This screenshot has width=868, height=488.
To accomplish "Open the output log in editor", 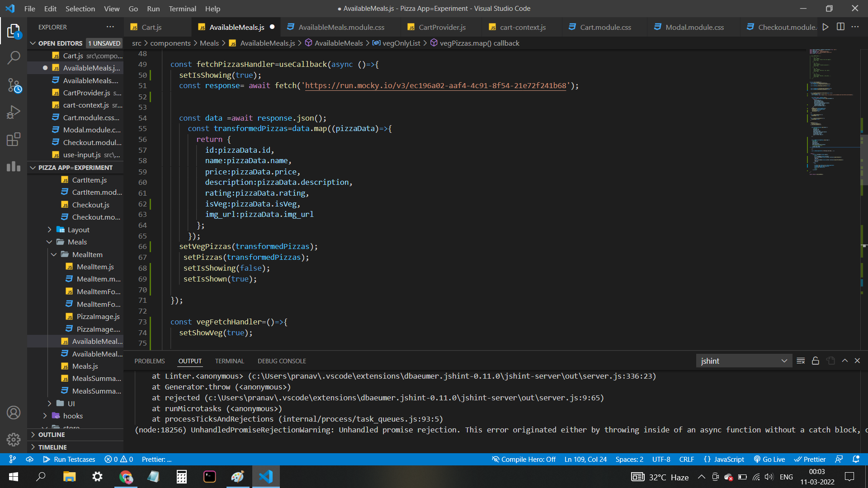I will [x=830, y=361].
